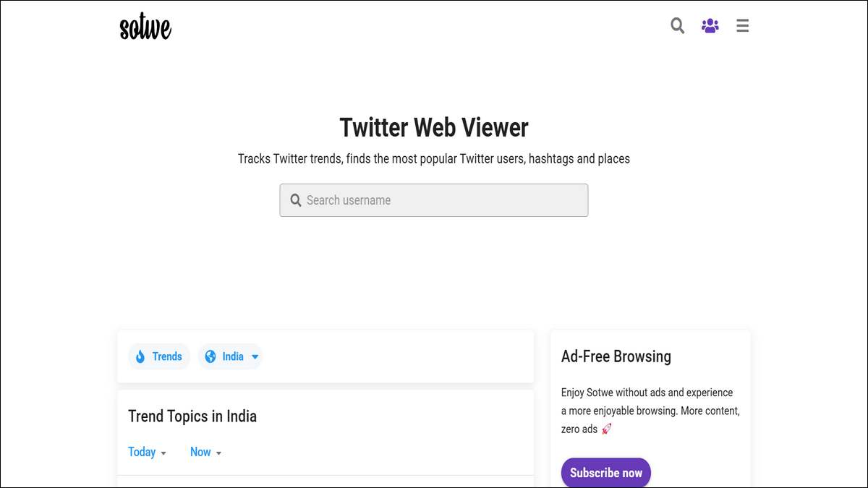Open the Today period dropdown
The height and width of the screenshot is (488, 868).
coord(148,452)
